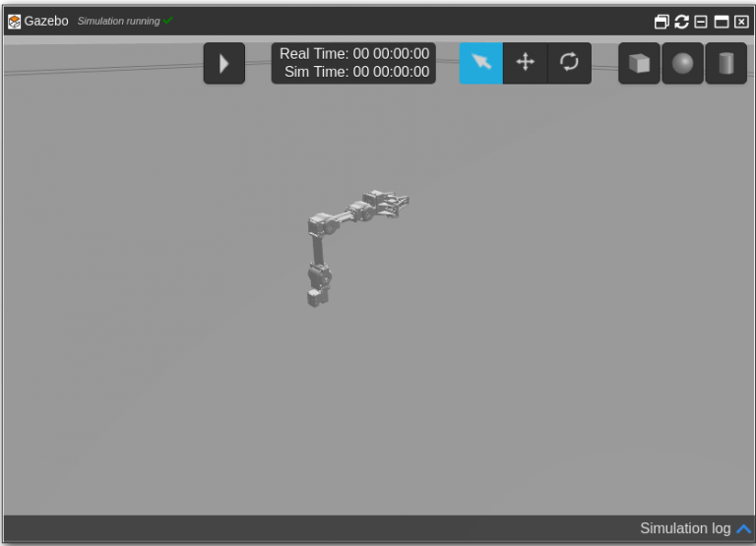Reload the simulation with the refresh icon
Image resolution: width=756 pixels, height=546 pixels.
tap(681, 22)
